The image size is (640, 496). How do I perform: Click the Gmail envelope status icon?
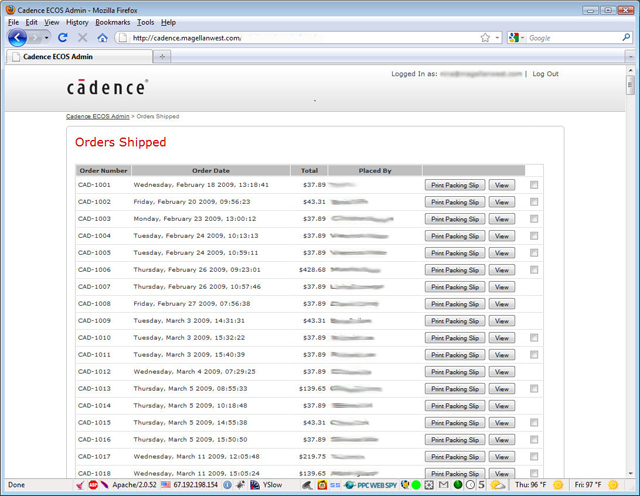point(443,485)
